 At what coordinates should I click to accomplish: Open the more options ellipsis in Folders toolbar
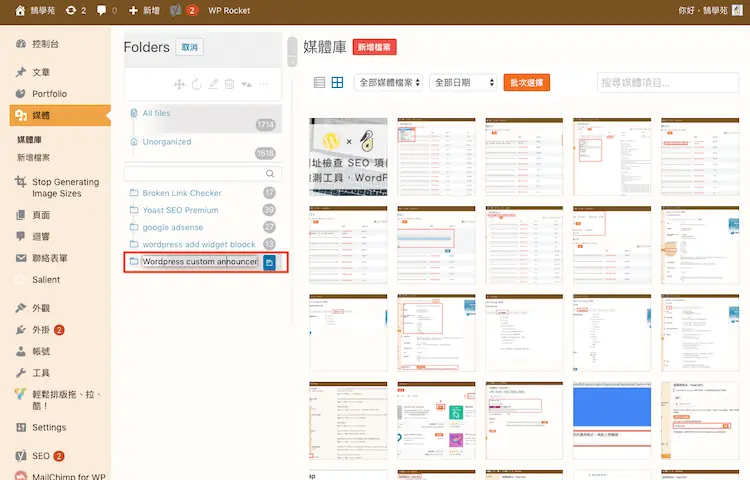click(264, 84)
